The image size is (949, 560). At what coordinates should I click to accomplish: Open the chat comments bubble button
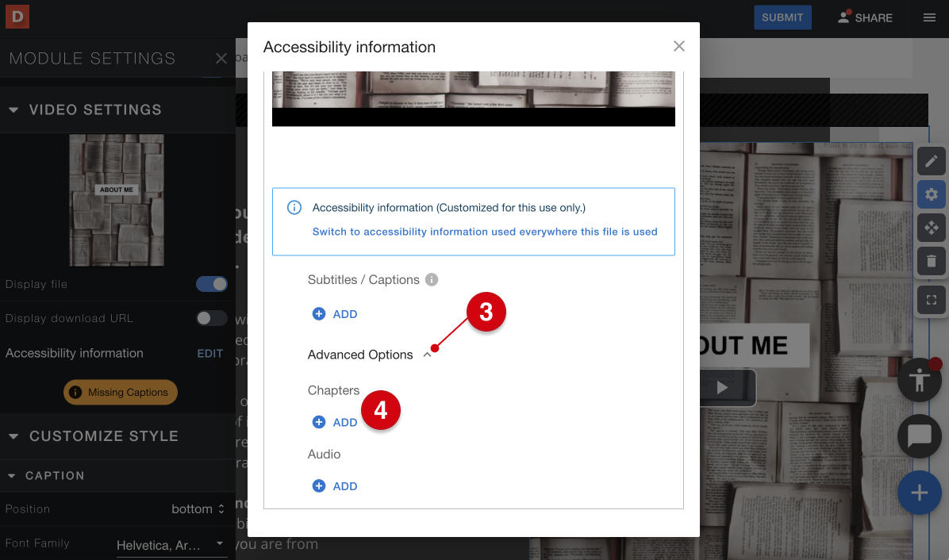(920, 436)
